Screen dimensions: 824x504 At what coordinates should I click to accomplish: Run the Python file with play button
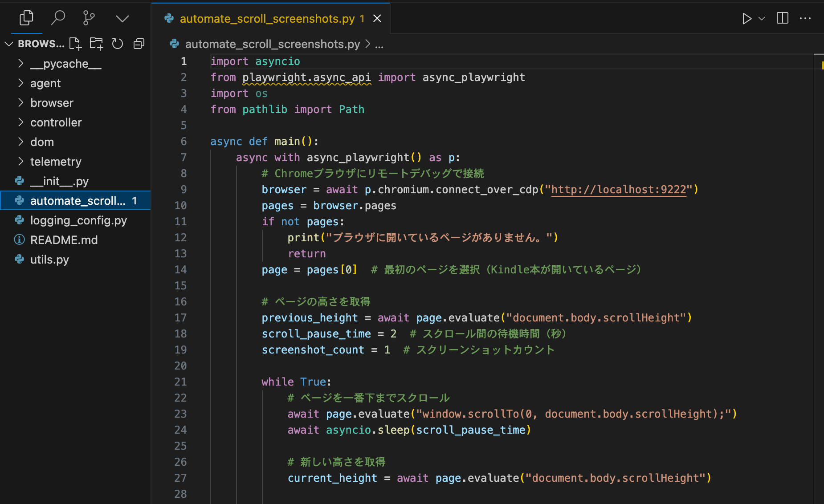[746, 18]
